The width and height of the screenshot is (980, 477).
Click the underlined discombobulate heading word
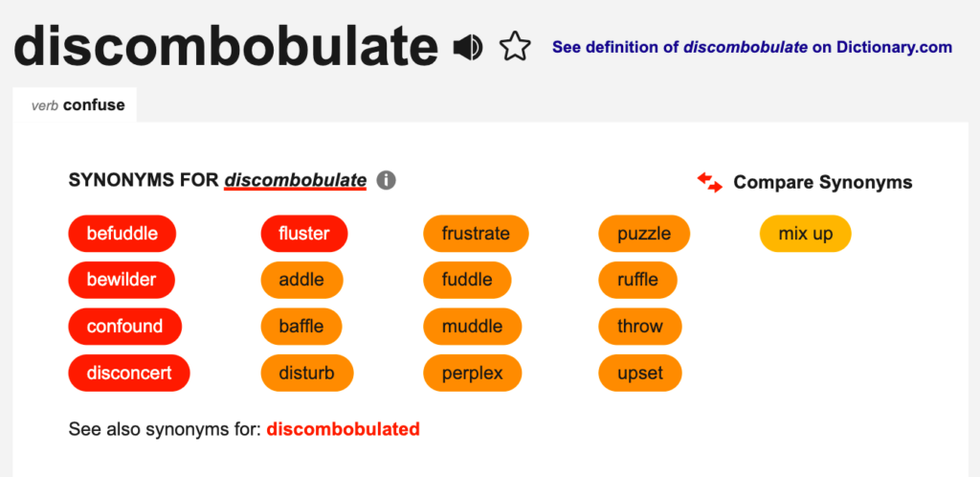coord(295,180)
